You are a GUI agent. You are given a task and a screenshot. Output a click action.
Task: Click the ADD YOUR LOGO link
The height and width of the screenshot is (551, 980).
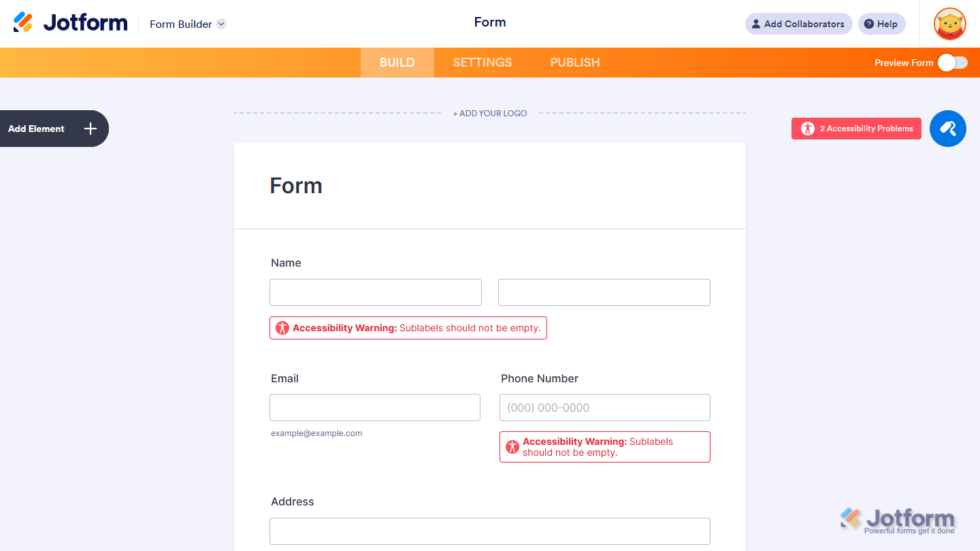point(490,113)
